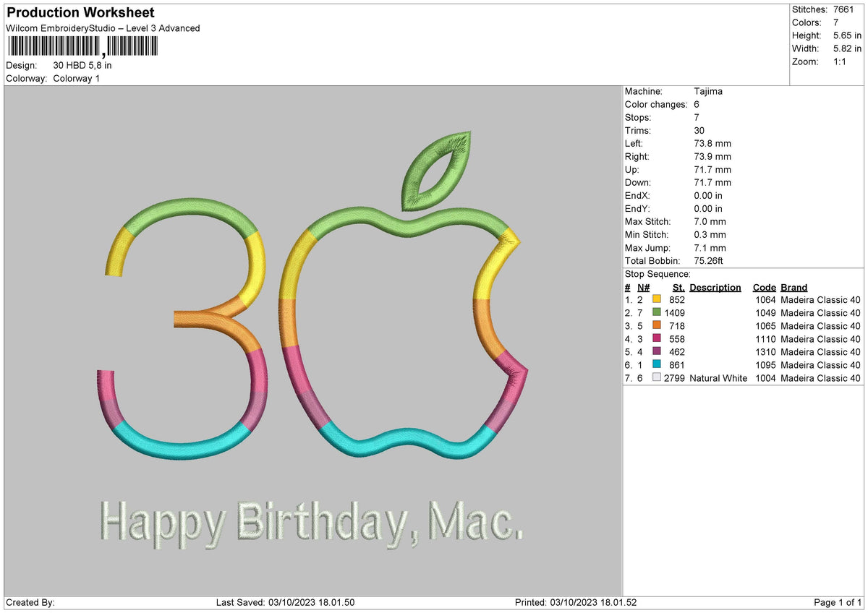868x613 pixels.
Task: Click the Right value 73.9 mm
Action: [x=712, y=157]
